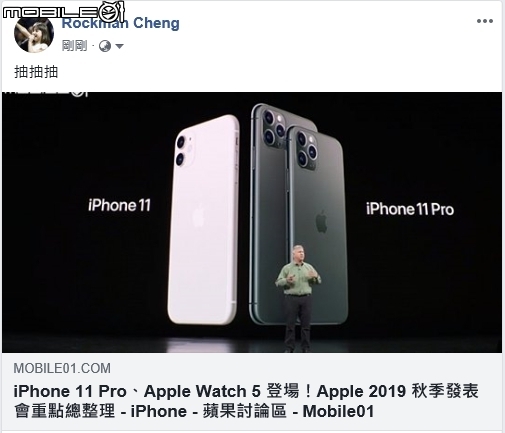Click the triple camera on the front iPhone 11 Pro
This screenshot has height=433, width=505.
(307, 149)
